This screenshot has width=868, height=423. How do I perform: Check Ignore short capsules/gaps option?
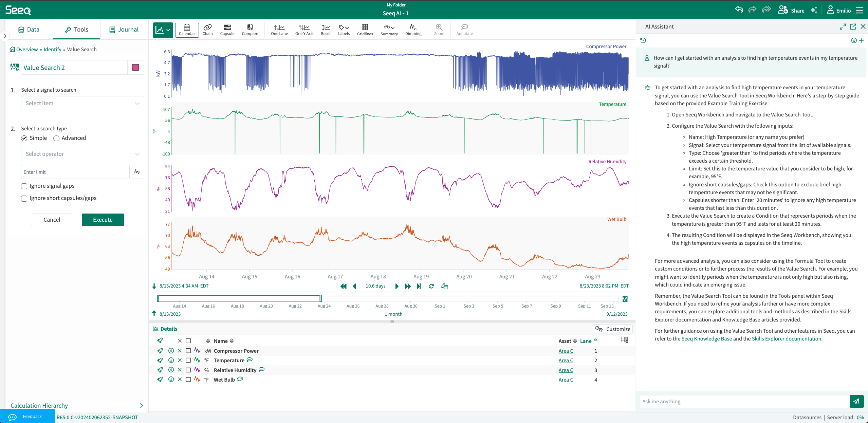[x=24, y=198]
